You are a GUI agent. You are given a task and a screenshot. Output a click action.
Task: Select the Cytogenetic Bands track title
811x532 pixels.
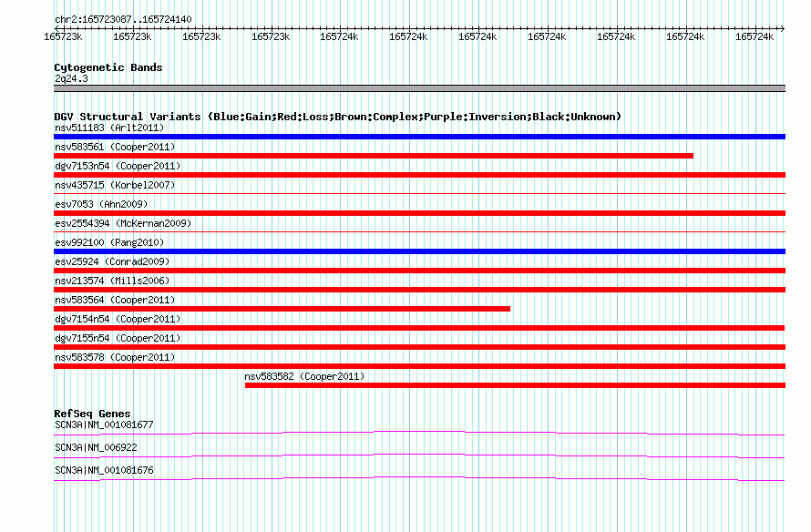(x=108, y=67)
